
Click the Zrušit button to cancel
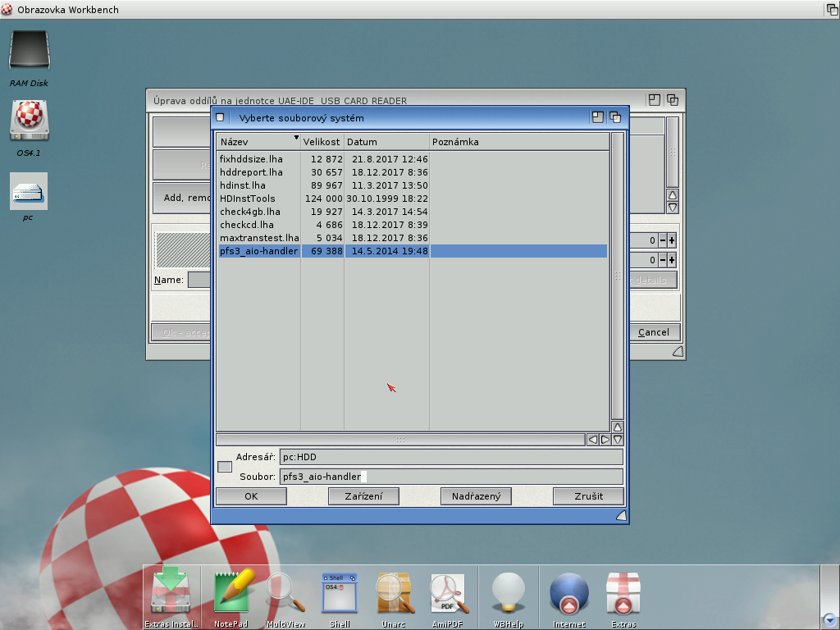pos(588,496)
